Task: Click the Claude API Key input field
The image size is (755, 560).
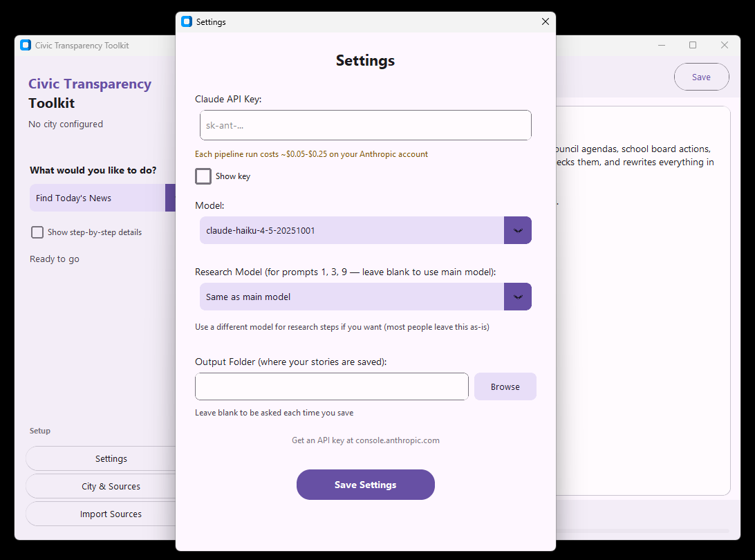Action: (x=365, y=125)
